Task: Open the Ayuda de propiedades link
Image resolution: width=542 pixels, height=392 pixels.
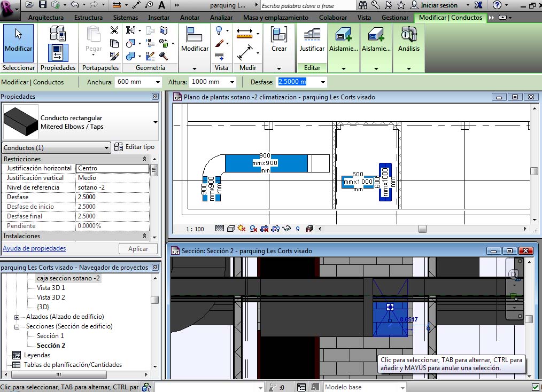Action: [x=34, y=248]
